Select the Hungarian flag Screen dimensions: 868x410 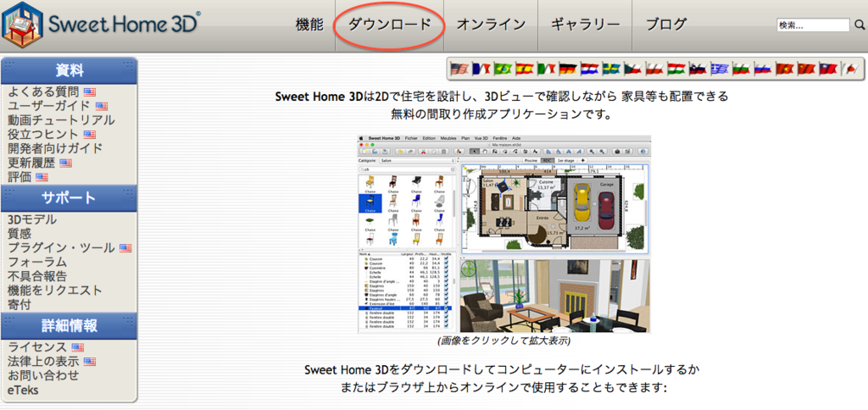point(676,69)
